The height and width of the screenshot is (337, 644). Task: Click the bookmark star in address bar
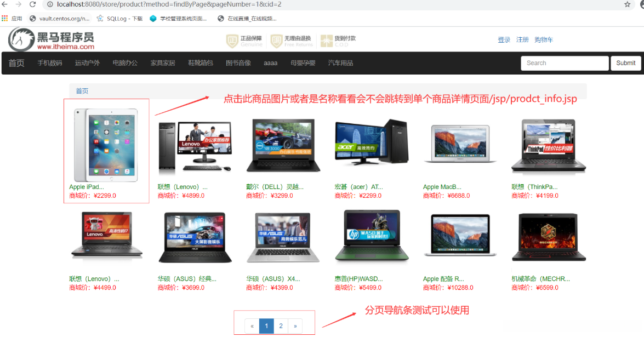point(628,5)
